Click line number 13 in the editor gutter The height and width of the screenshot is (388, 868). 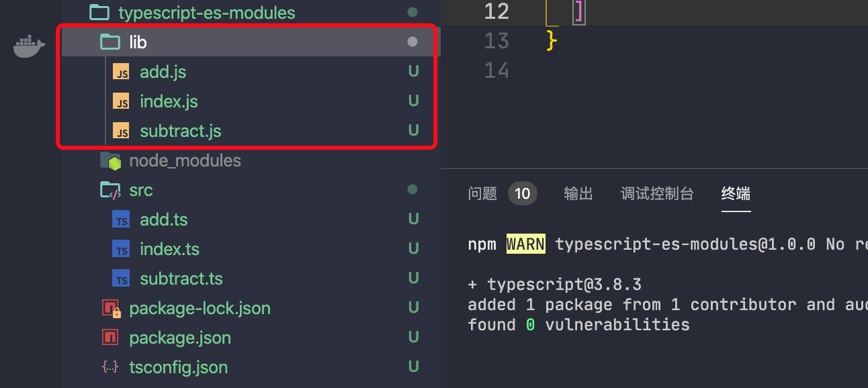pyautogui.click(x=496, y=41)
